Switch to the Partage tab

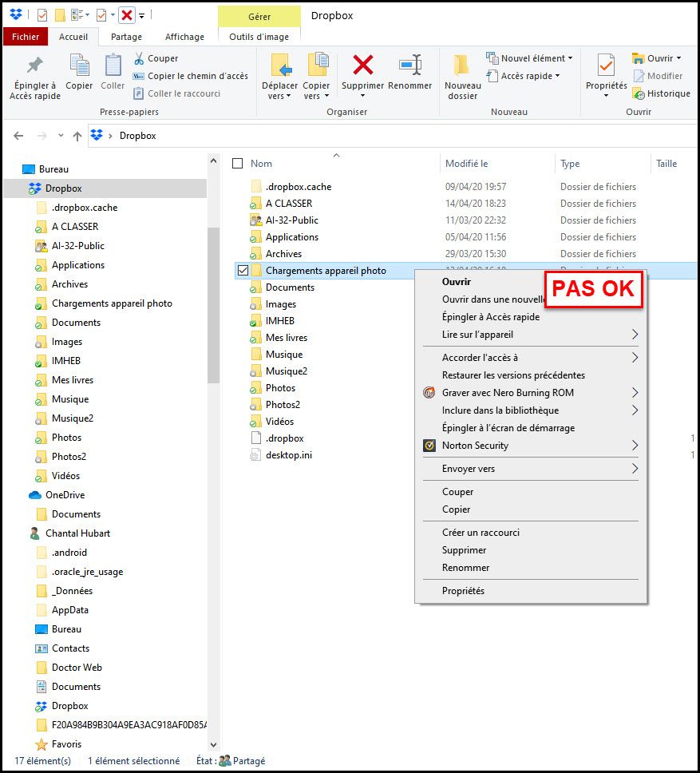[126, 37]
